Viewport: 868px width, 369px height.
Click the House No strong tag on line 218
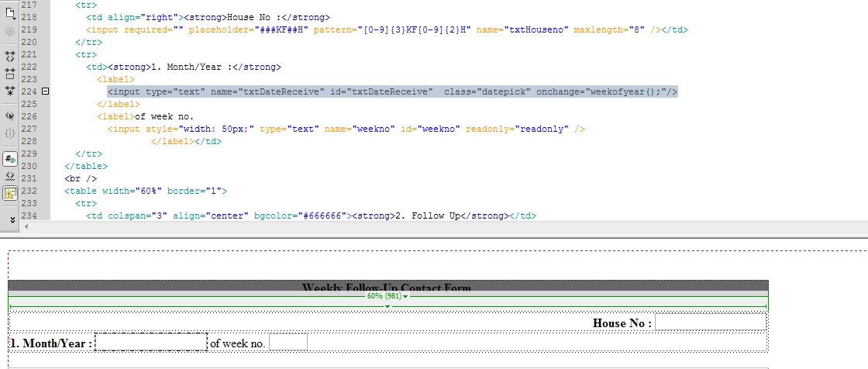tap(257, 18)
